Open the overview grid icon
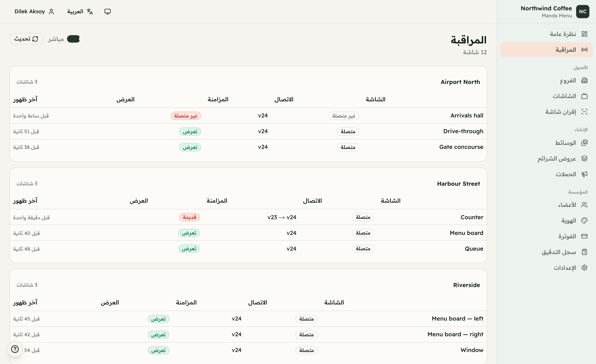 [x=584, y=34]
